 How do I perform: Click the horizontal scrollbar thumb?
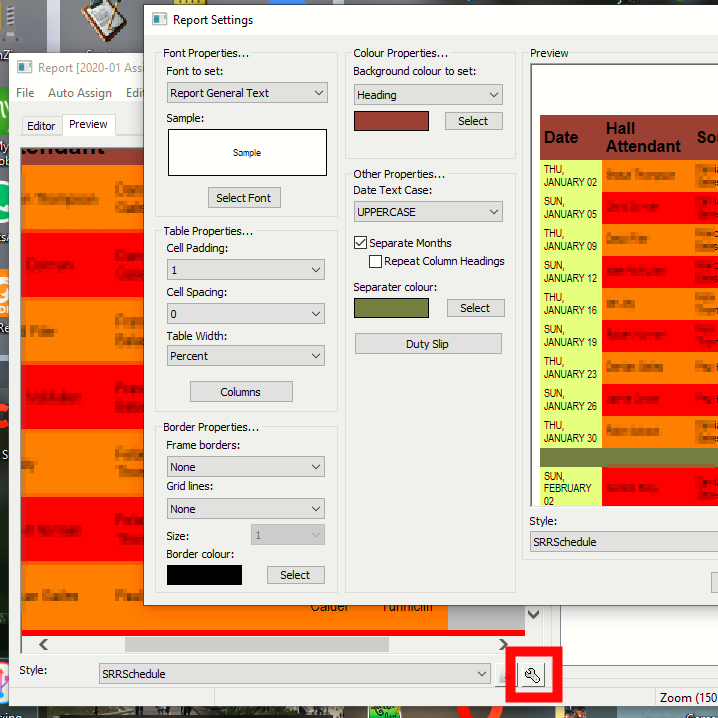[256, 644]
